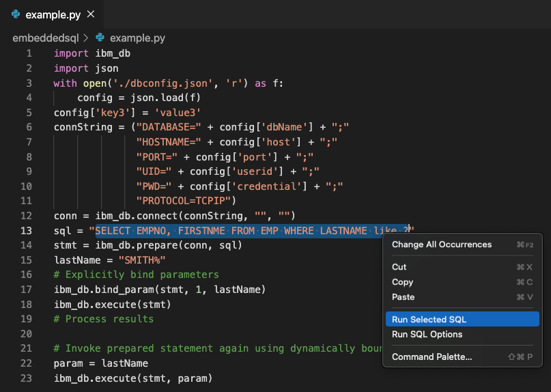
Task: Click line number 1 in the gutter
Action: [x=29, y=53]
